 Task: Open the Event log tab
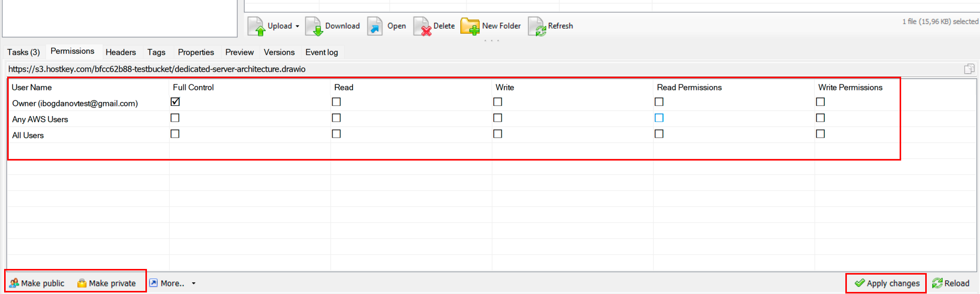(322, 52)
